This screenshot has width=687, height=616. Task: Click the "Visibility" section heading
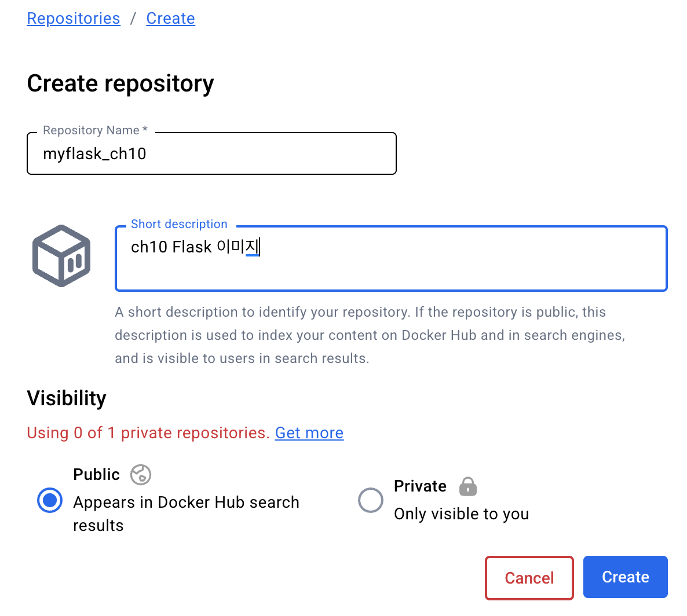(x=67, y=398)
